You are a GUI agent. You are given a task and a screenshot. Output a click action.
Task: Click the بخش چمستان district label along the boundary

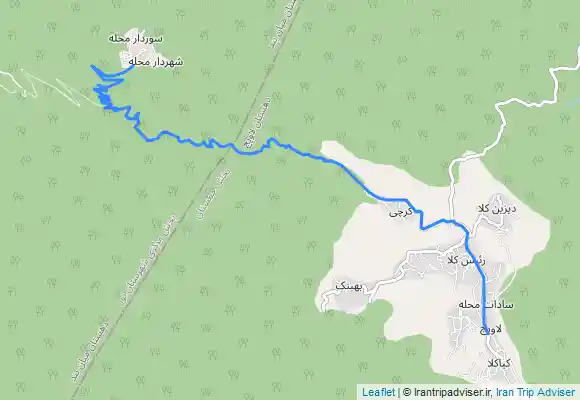click(x=213, y=193)
